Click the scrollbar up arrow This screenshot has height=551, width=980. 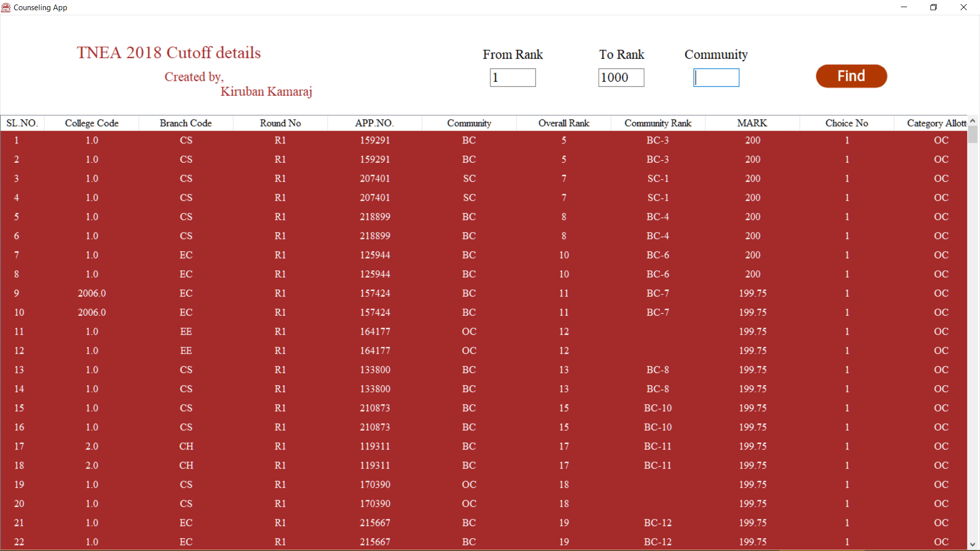tap(972, 121)
